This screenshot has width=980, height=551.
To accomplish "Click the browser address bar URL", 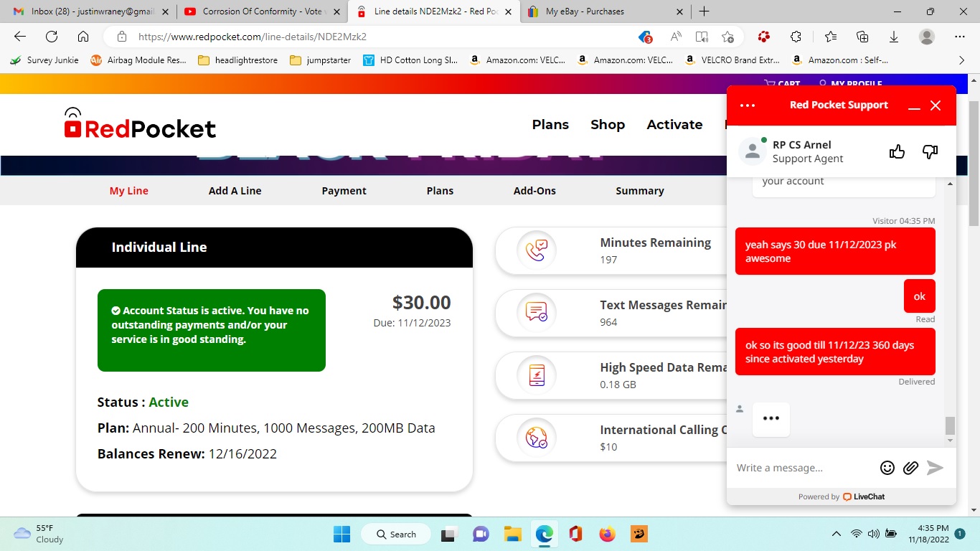I will tap(253, 37).
